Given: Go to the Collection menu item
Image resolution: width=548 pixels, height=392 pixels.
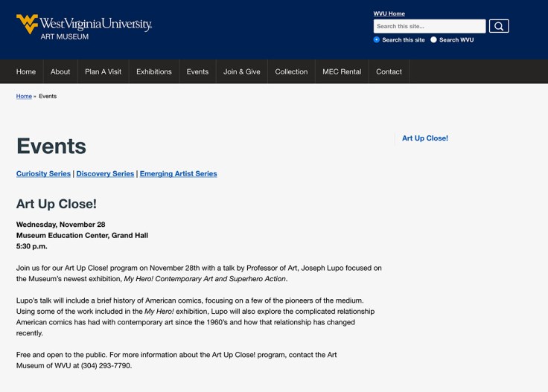Looking at the screenshot, I should pyautogui.click(x=291, y=71).
